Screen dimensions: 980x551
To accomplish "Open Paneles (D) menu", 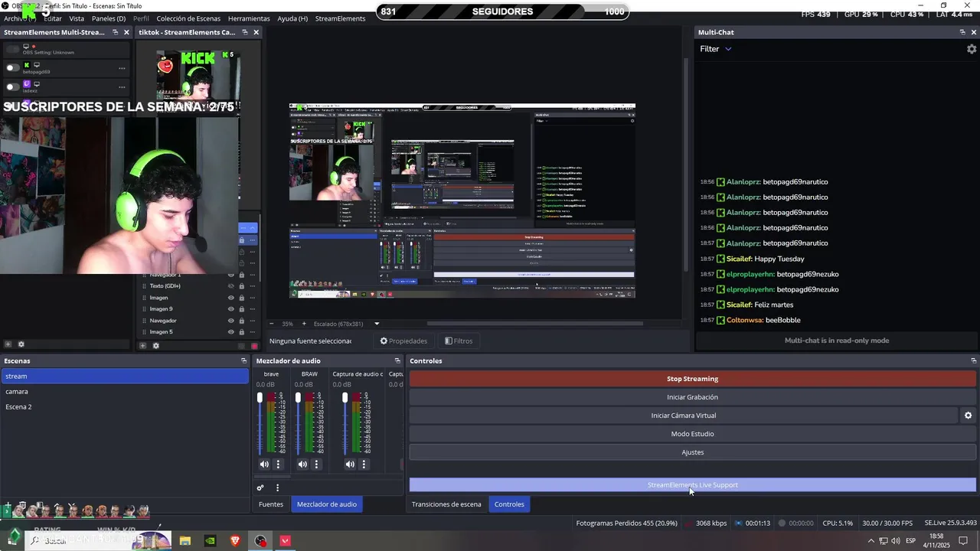I will pos(109,18).
